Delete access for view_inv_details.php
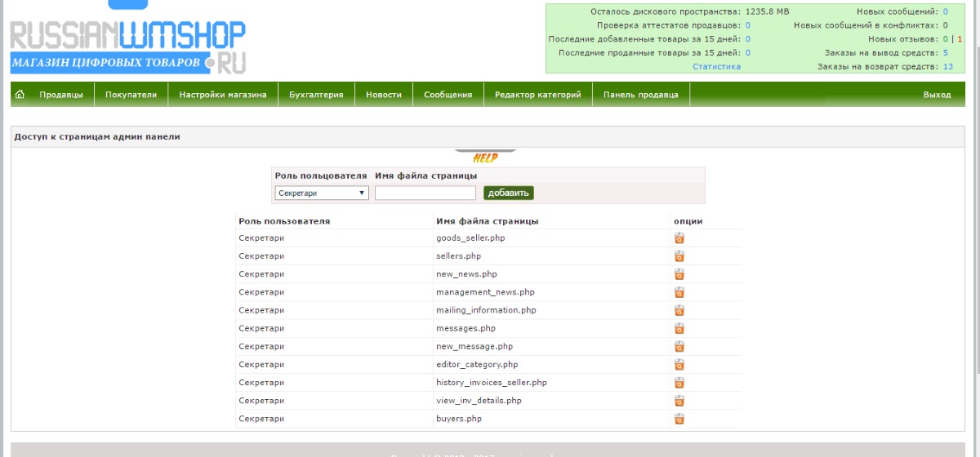This screenshot has height=457, width=980. tap(679, 401)
